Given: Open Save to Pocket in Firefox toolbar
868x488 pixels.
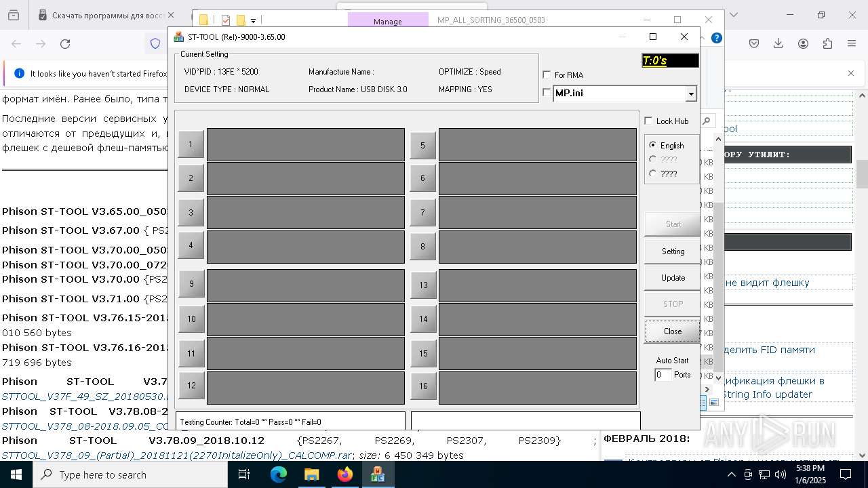Looking at the screenshot, I should [x=754, y=44].
